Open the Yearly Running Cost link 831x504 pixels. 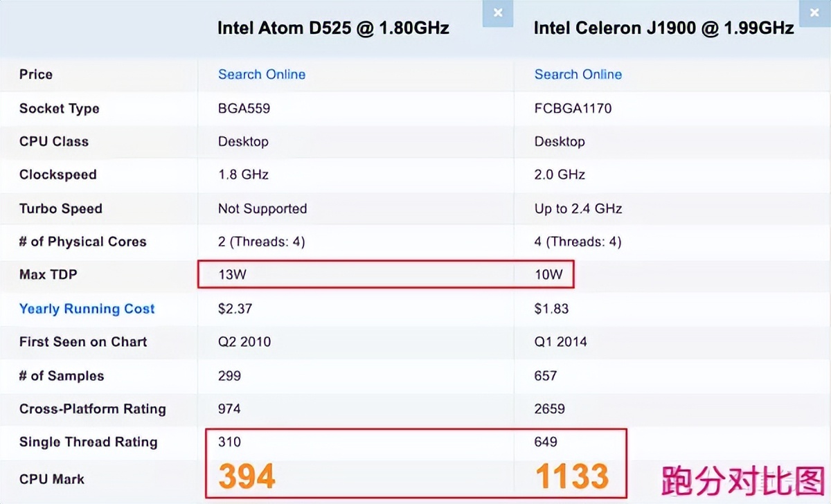click(87, 309)
